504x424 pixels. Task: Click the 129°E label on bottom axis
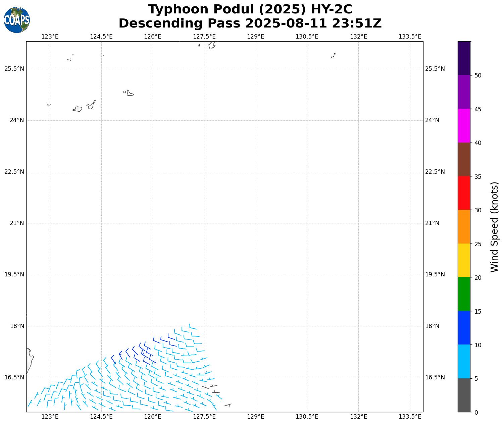[256, 417]
